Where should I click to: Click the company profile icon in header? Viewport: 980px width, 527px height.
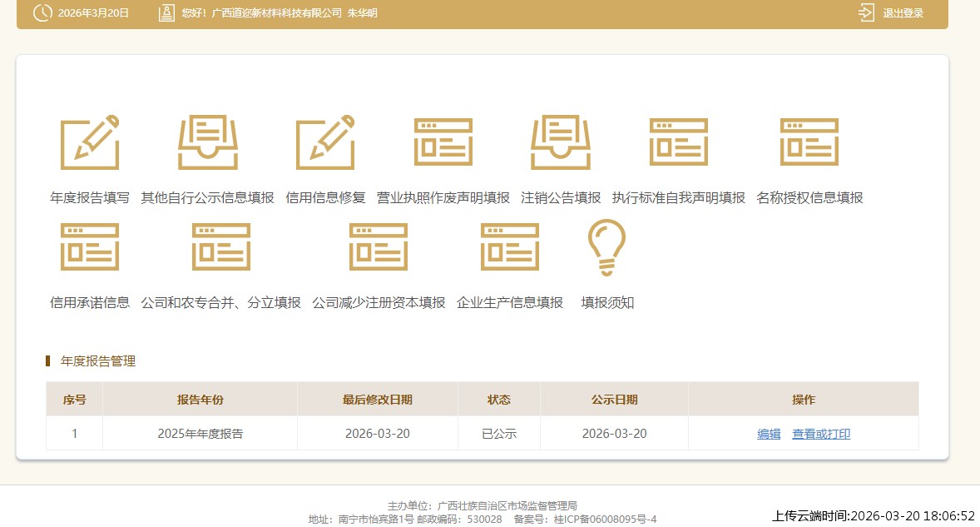(166, 12)
